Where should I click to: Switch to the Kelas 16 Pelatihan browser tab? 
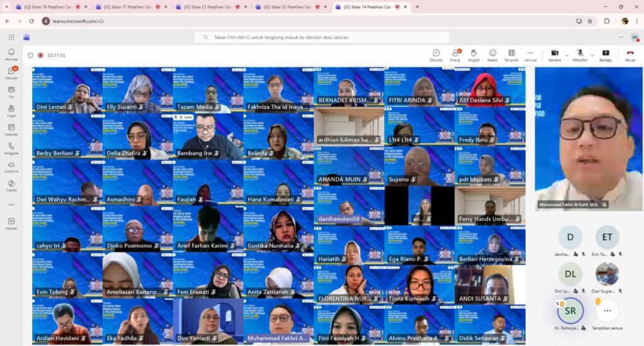point(49,7)
